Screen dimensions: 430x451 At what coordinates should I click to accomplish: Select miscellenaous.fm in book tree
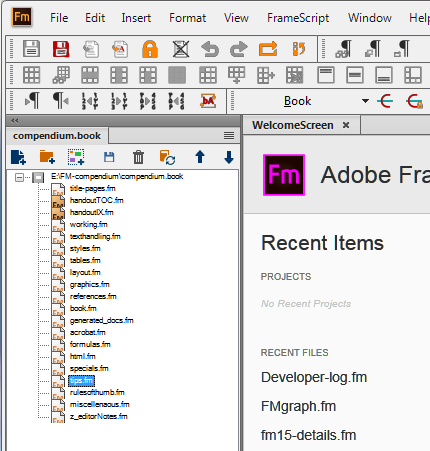pos(100,404)
